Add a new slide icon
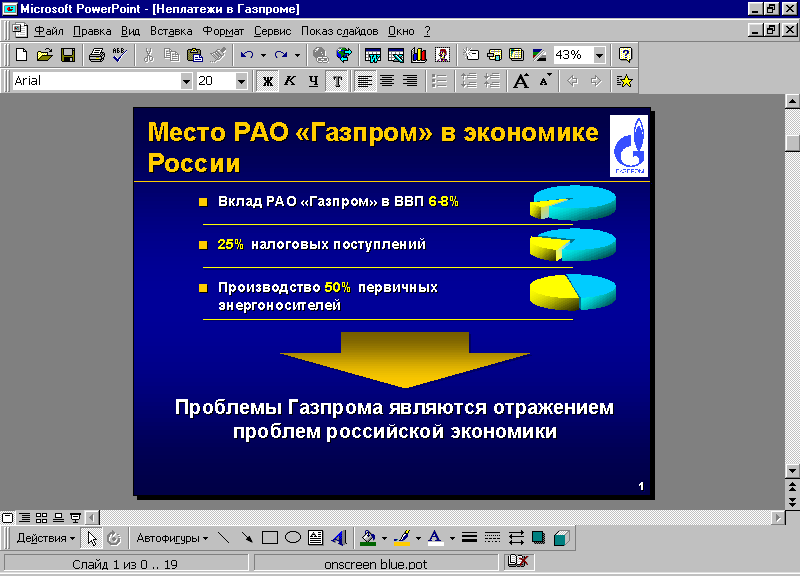Image resolution: width=800 pixels, height=576 pixels. pos(471,55)
